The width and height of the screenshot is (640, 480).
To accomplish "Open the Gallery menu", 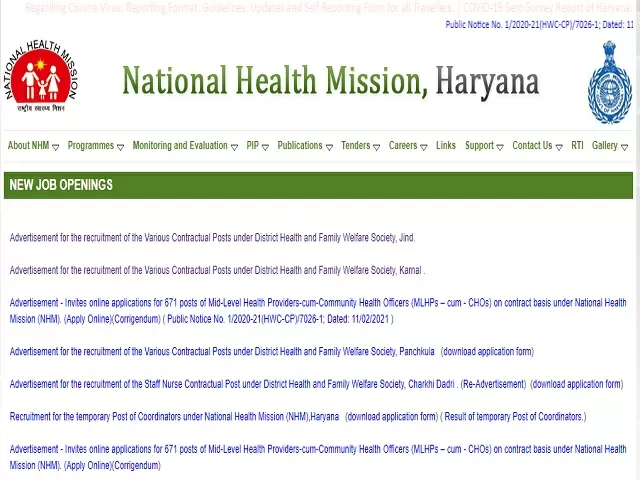I will pyautogui.click(x=604, y=146).
